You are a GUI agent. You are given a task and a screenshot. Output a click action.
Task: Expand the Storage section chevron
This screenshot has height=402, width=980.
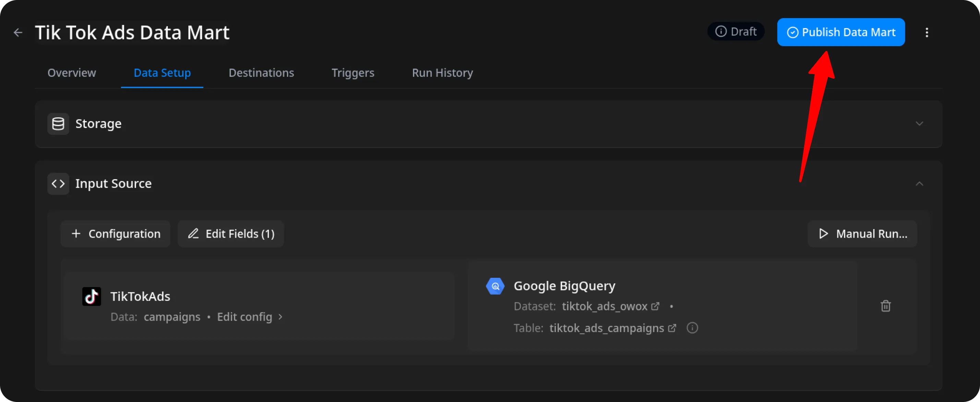919,124
